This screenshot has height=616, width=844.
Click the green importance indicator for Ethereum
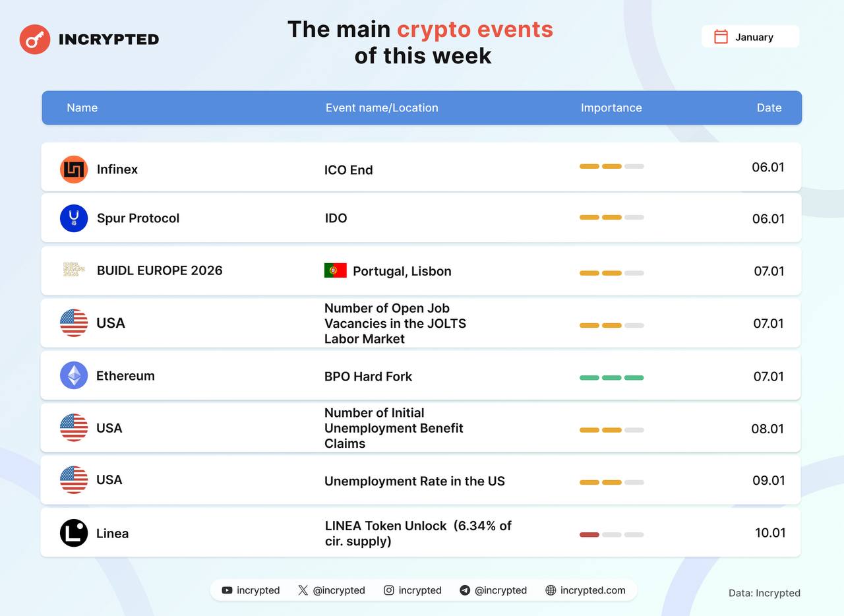point(612,378)
